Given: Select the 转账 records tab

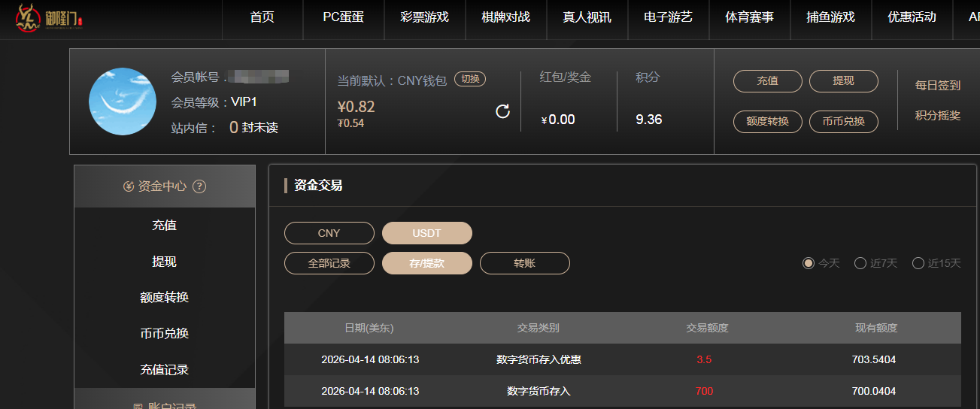Looking at the screenshot, I should coord(524,263).
